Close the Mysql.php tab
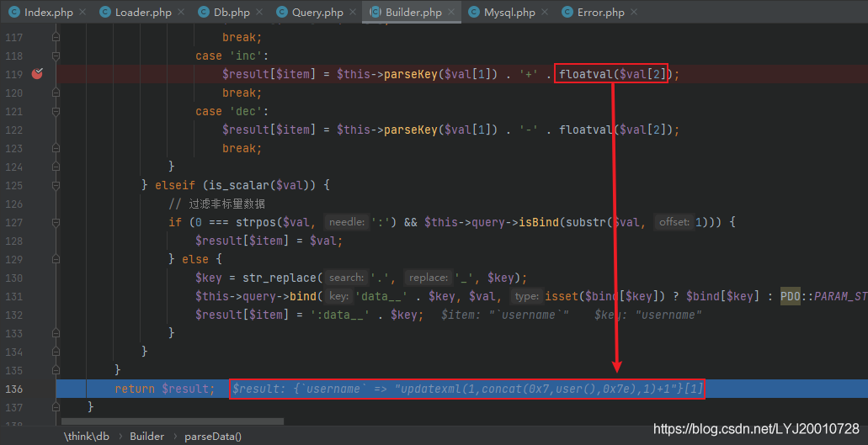 click(545, 12)
